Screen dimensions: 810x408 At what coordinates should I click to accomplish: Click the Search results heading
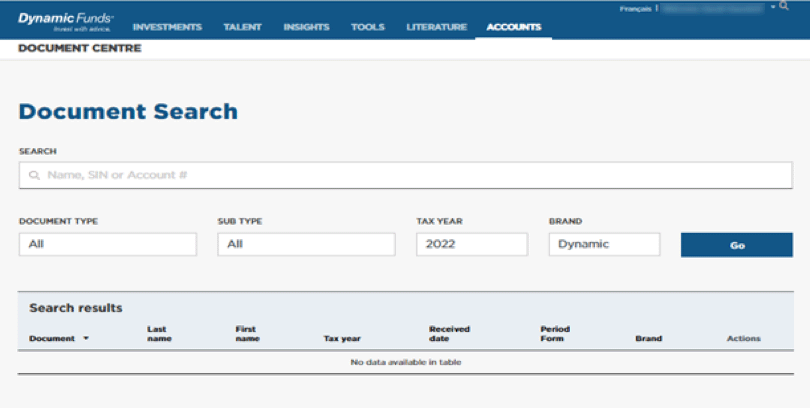76,308
